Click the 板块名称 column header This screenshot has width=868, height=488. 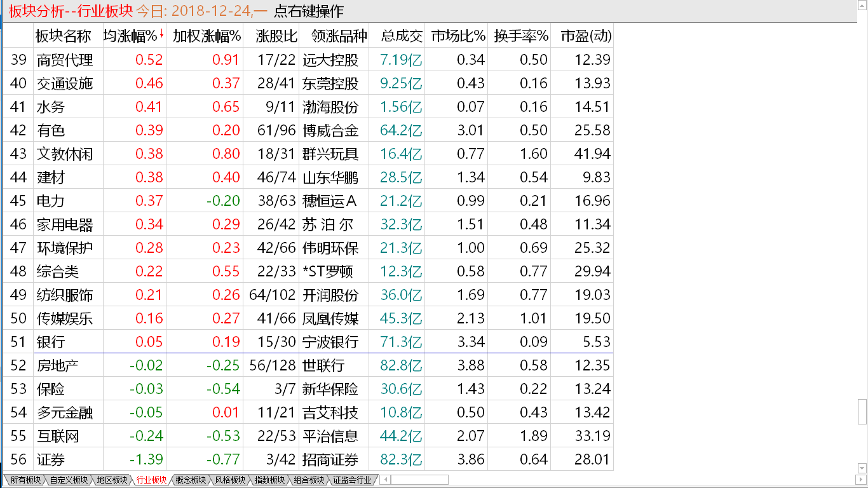coord(64,36)
